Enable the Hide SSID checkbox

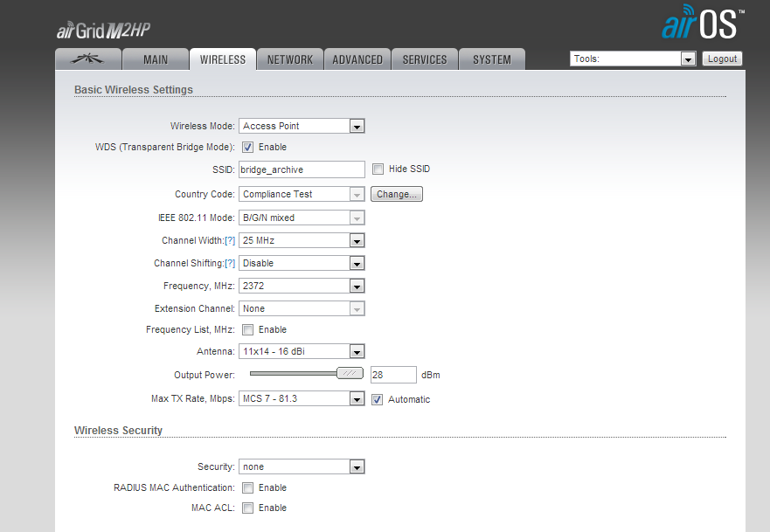coord(378,169)
